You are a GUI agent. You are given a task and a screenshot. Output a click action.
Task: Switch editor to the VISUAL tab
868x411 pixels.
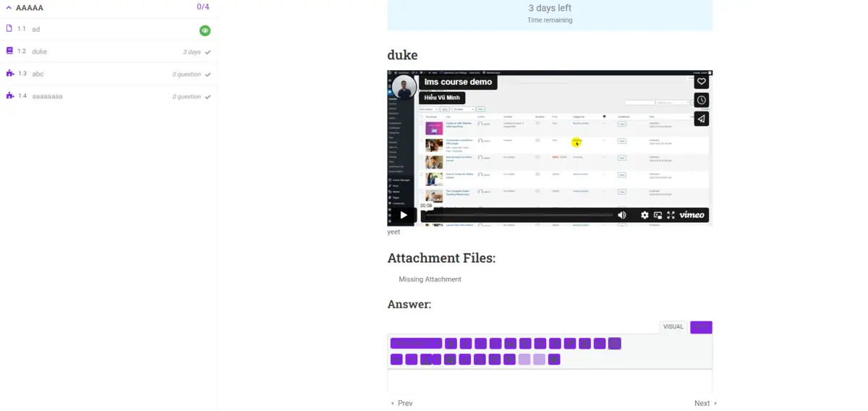click(x=673, y=327)
